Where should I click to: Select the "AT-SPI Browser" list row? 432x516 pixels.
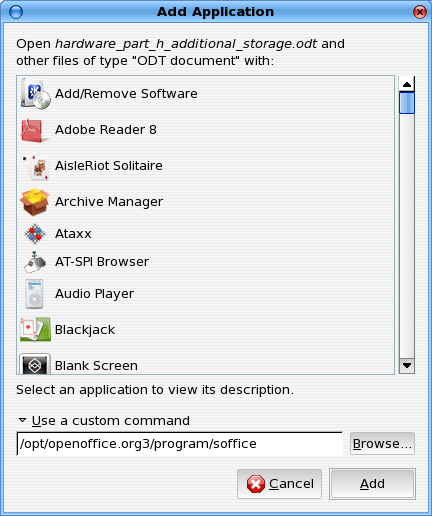click(x=206, y=262)
